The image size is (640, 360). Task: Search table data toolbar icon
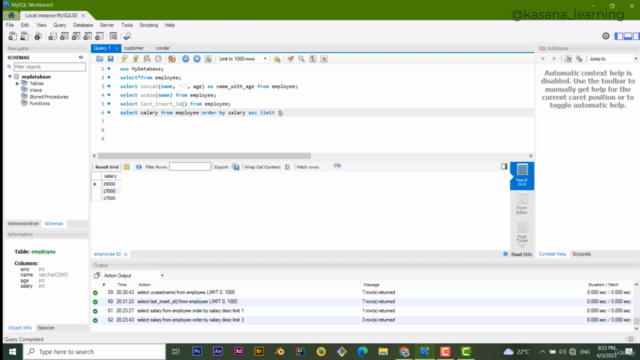click(x=113, y=36)
